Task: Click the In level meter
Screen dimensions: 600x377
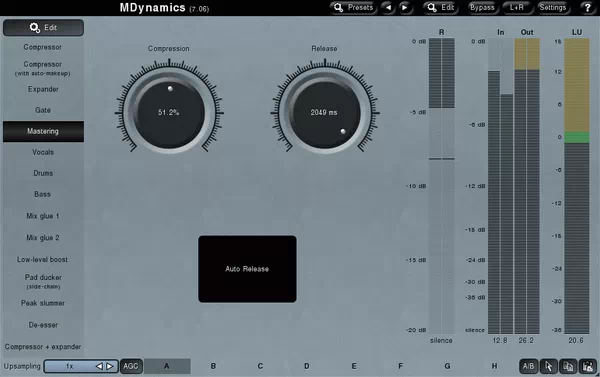Action: pyautogui.click(x=501, y=186)
